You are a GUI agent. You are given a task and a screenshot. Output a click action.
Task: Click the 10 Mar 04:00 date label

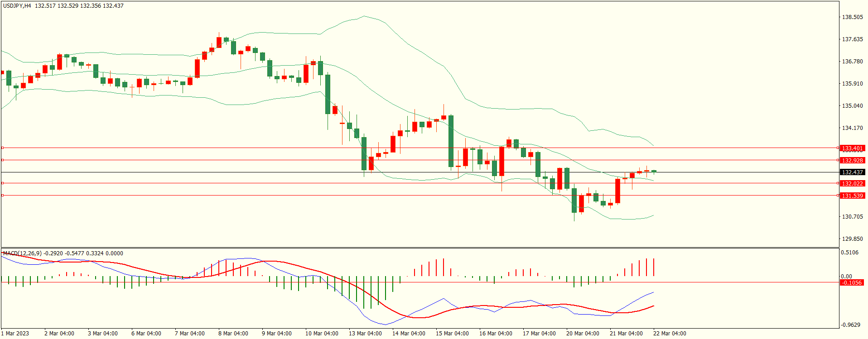[x=322, y=334]
